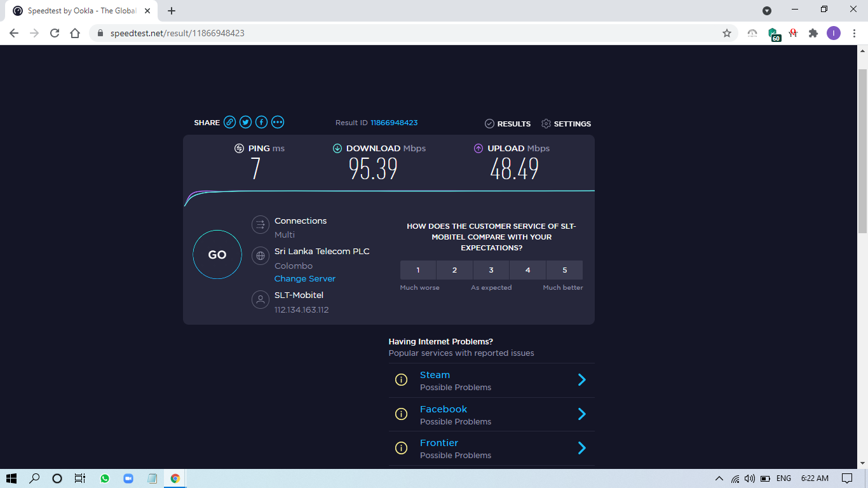Open a new browser tab
868x488 pixels.
[x=172, y=11]
